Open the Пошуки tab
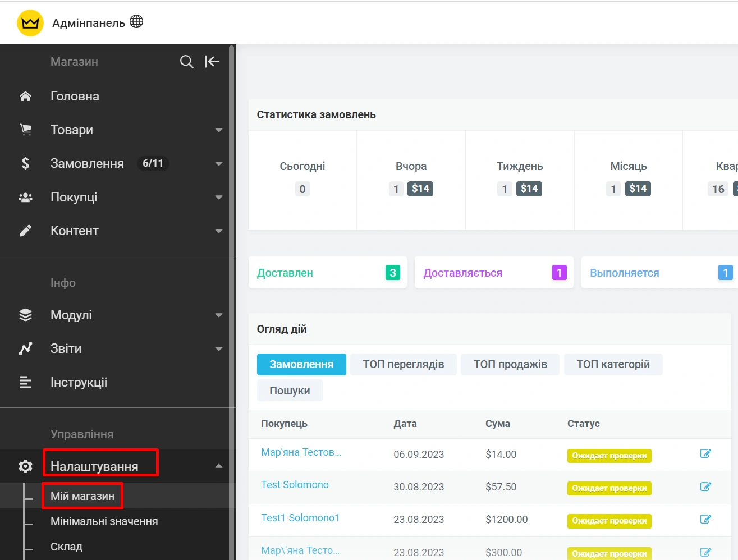Image resolution: width=738 pixels, height=560 pixels. tap(290, 391)
